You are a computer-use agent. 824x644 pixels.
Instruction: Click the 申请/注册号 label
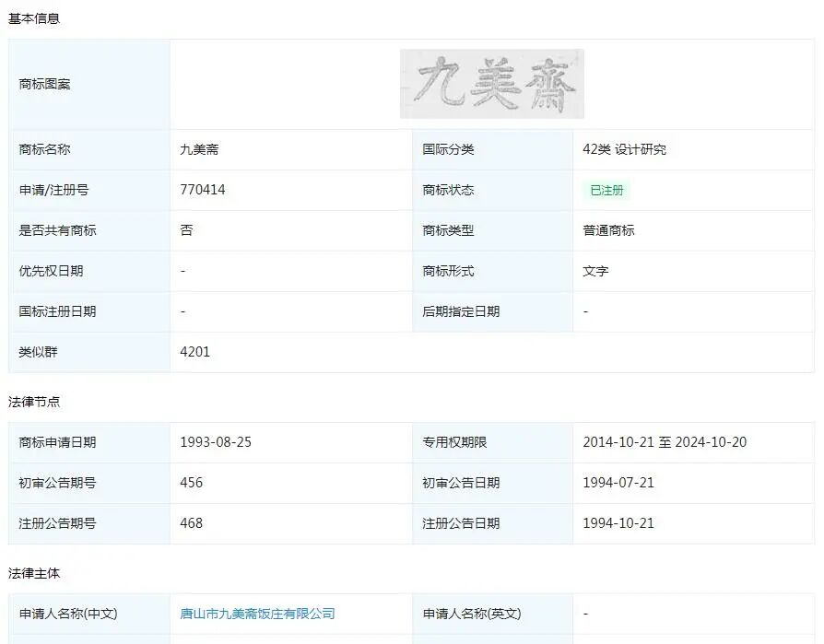click(x=53, y=190)
